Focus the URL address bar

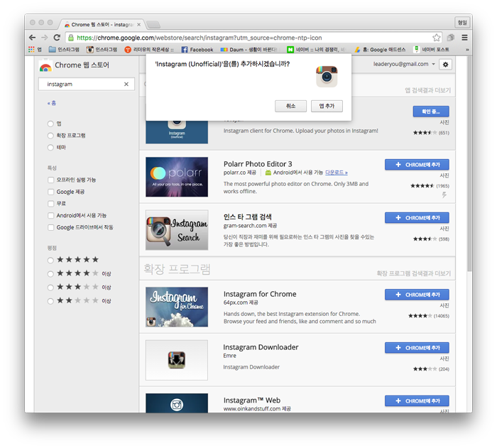253,38
